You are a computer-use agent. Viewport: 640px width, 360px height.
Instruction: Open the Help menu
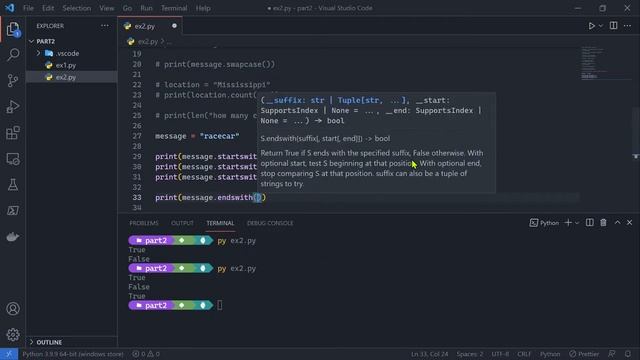[x=203, y=8]
